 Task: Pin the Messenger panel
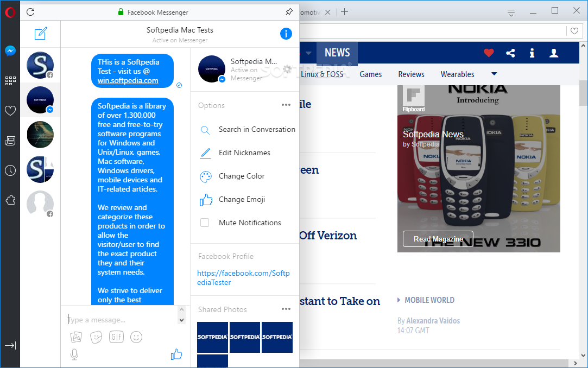[x=289, y=12]
